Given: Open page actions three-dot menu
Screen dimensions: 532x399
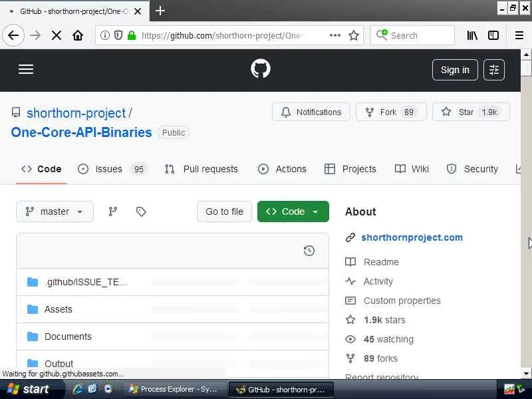Looking at the screenshot, I should pos(335,35).
